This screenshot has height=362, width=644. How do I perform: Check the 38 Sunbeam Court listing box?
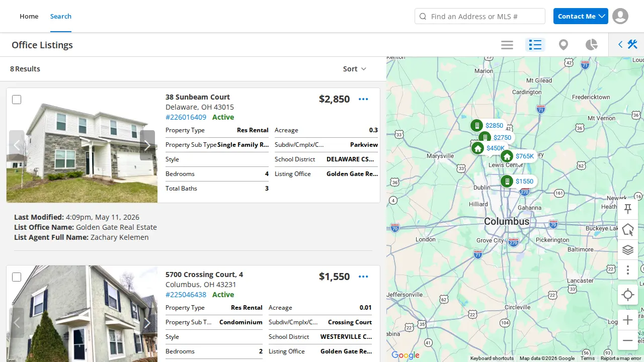click(17, 100)
